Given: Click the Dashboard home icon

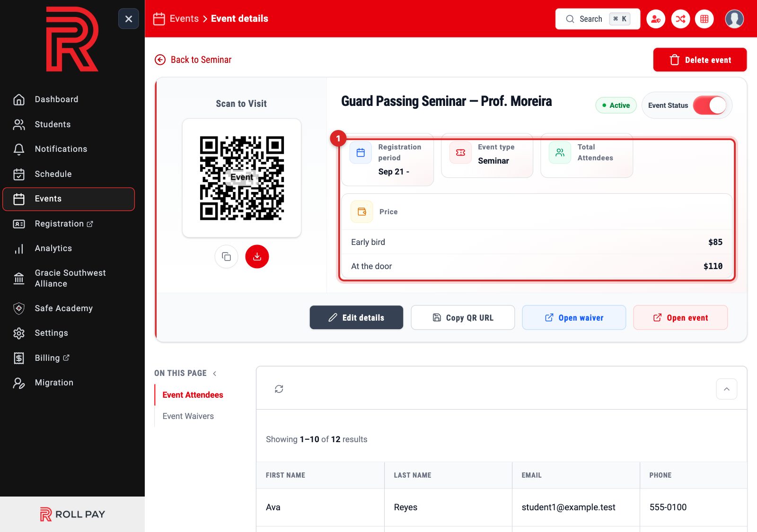Looking at the screenshot, I should [x=19, y=99].
